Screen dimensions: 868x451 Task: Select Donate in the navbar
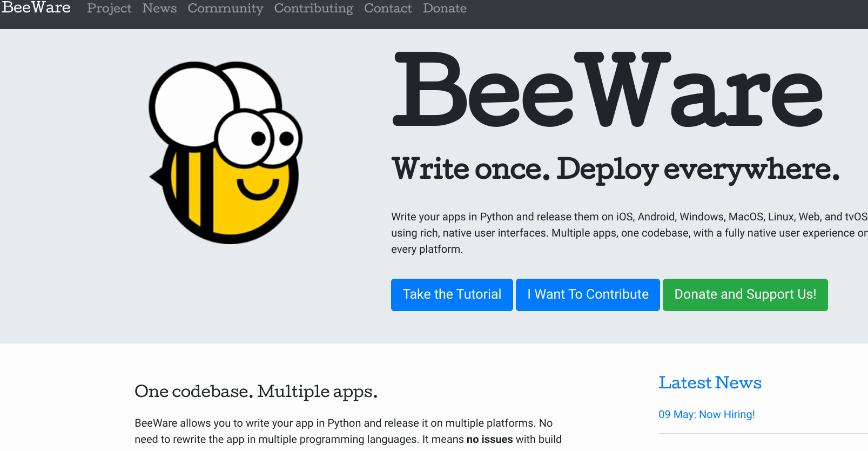click(x=445, y=8)
